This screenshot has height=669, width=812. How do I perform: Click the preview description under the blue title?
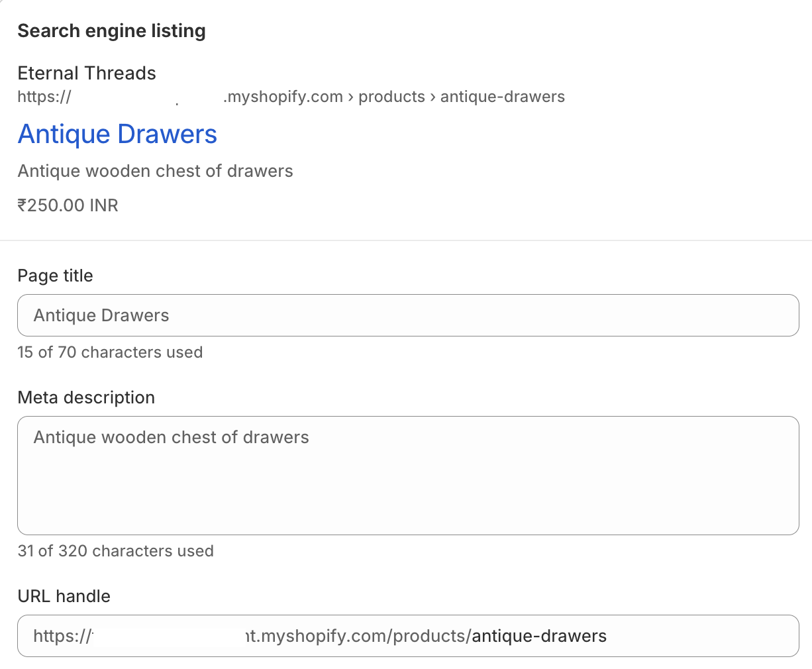(156, 171)
